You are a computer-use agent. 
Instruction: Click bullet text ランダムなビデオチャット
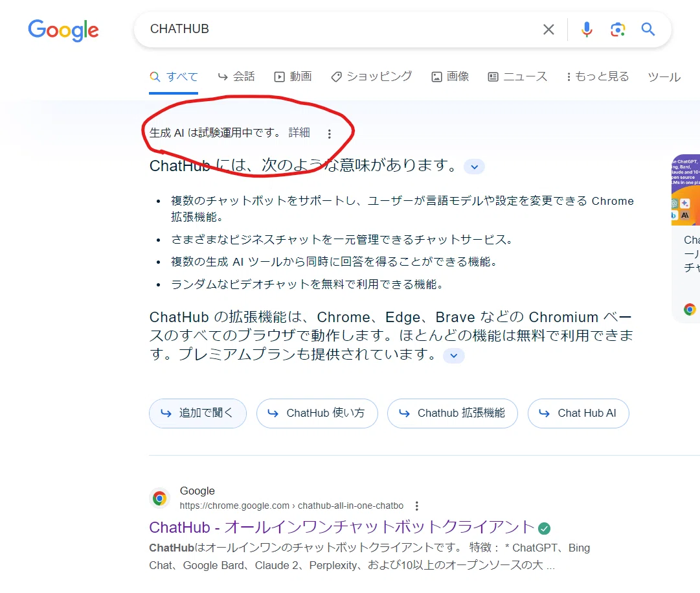[307, 285]
